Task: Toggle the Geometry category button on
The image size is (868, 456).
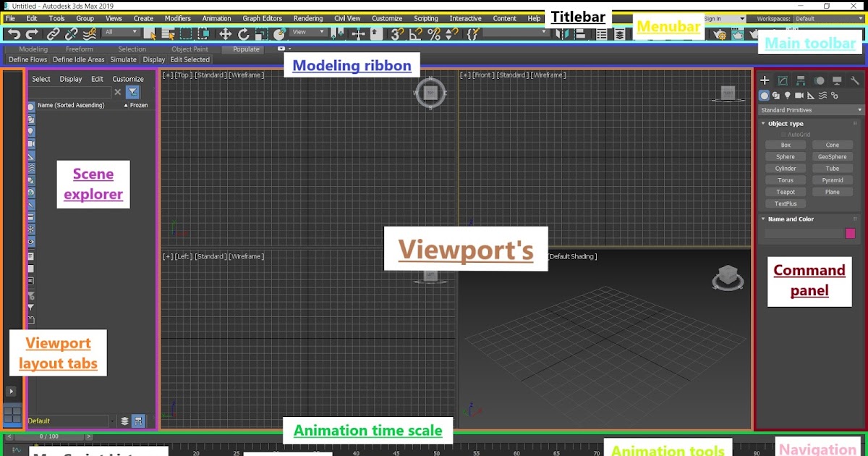Action: pyautogui.click(x=764, y=95)
